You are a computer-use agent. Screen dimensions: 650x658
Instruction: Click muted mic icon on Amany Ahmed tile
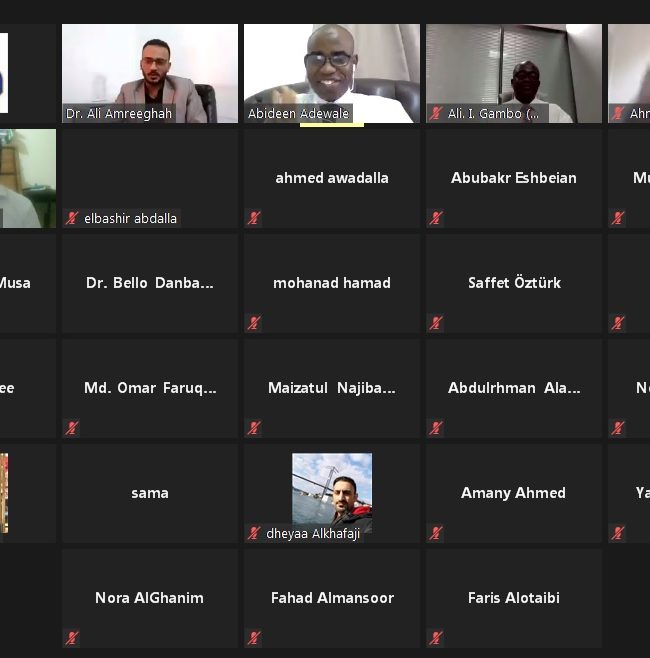(436, 533)
